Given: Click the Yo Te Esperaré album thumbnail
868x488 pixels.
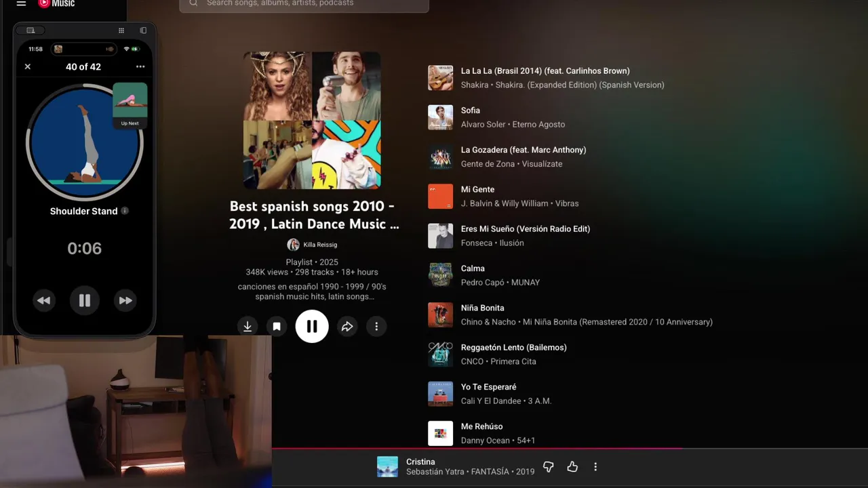Looking at the screenshot, I should point(440,394).
